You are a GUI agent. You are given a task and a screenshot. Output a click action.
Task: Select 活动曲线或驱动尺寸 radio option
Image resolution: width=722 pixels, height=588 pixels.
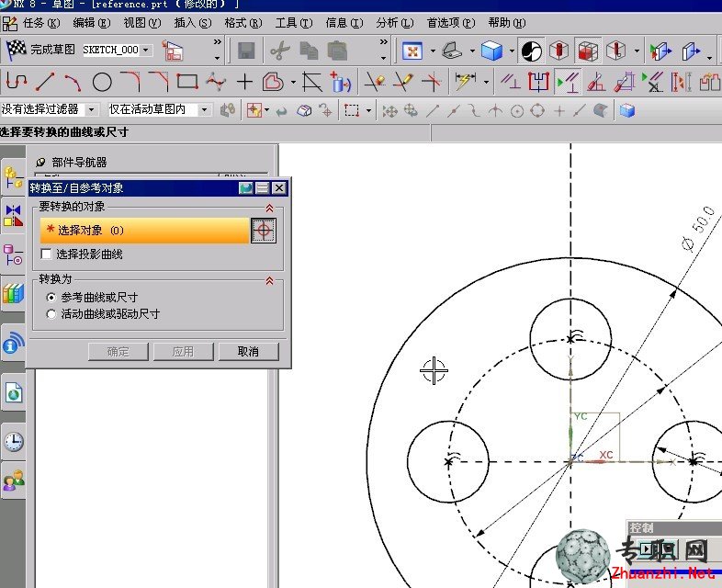point(51,314)
